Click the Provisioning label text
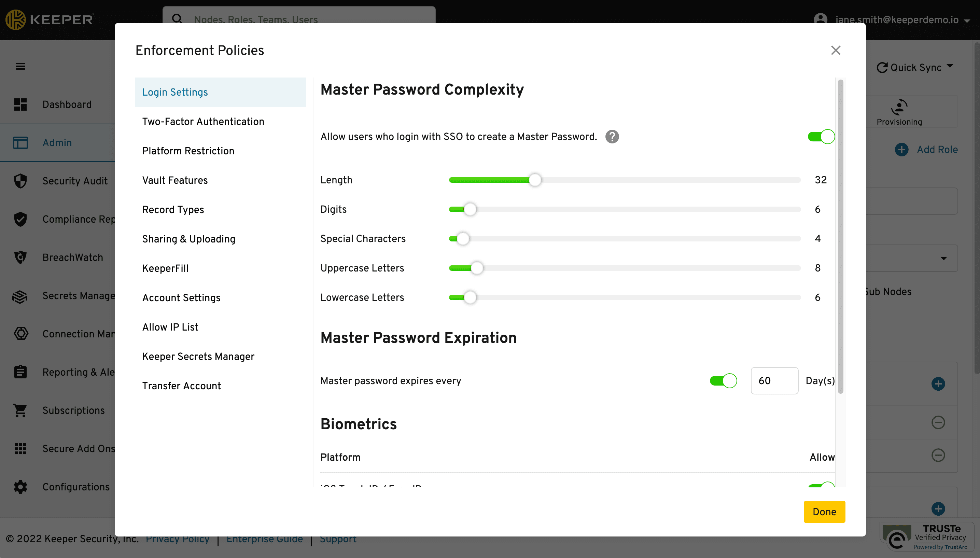This screenshot has width=980, height=558. click(x=899, y=122)
